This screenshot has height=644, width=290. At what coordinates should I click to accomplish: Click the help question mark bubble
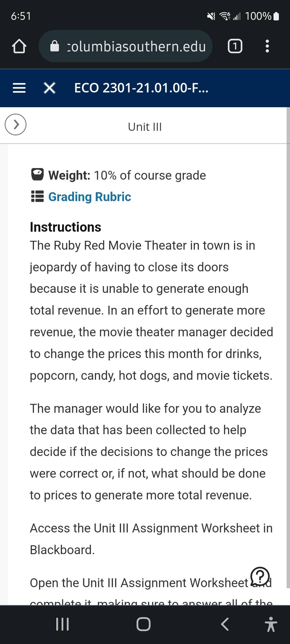[x=260, y=576]
